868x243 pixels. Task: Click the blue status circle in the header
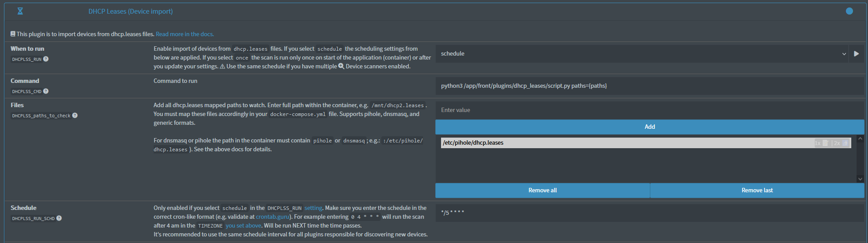[x=849, y=11]
